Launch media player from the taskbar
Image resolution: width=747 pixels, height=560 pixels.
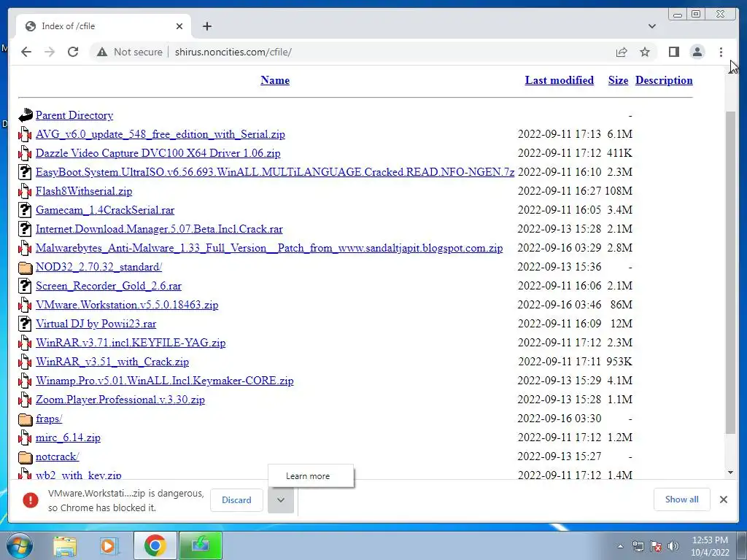(x=108, y=546)
